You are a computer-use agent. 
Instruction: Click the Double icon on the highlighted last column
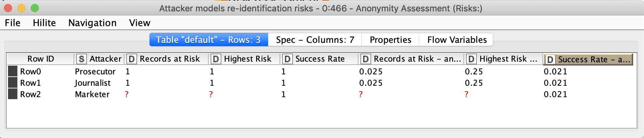550,60
